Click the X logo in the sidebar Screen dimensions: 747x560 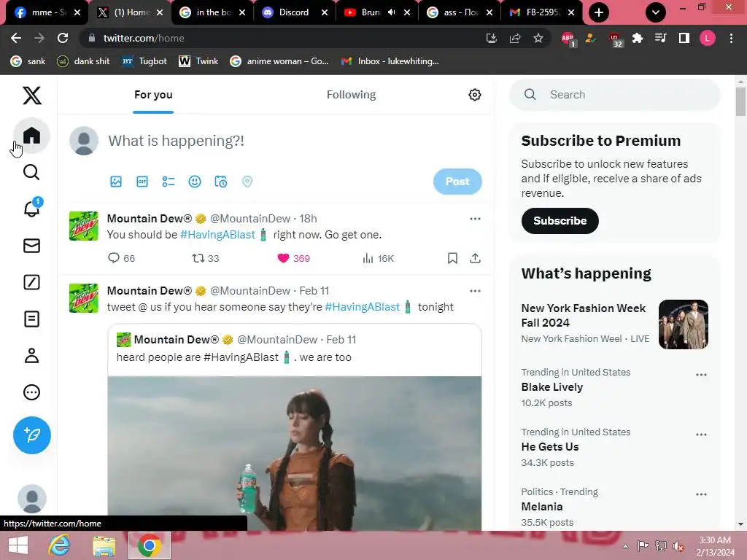(x=32, y=96)
